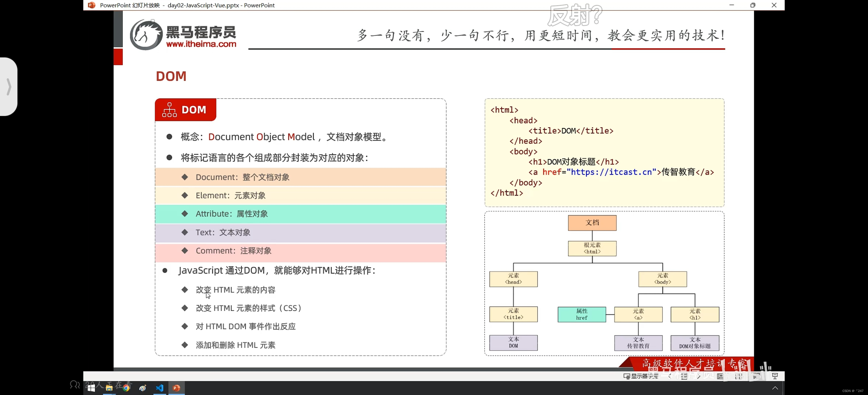The height and width of the screenshot is (395, 868).
Task: Click the '元素 <h1>' diagram node
Action: click(695, 314)
